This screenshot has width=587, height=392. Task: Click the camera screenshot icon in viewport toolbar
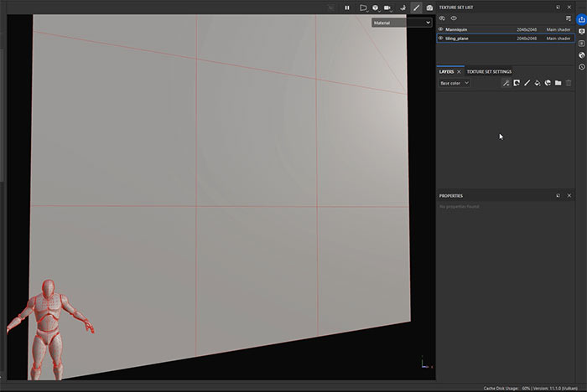click(429, 8)
